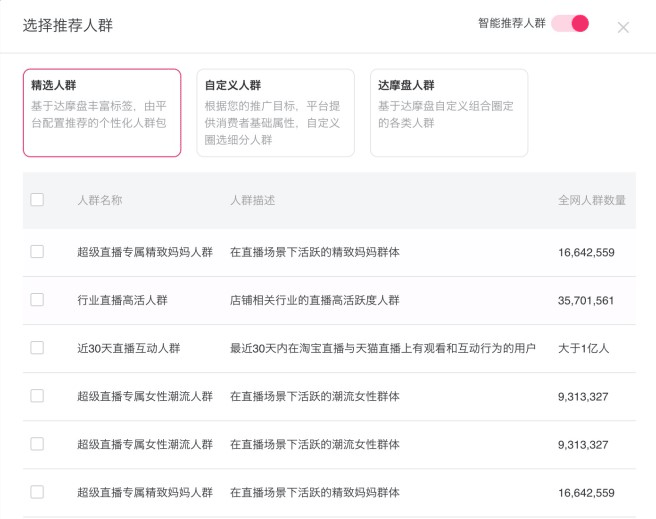Click the 店铺相关行业的直播高活跃度人群 description
The image size is (656, 519).
pyautogui.click(x=314, y=300)
